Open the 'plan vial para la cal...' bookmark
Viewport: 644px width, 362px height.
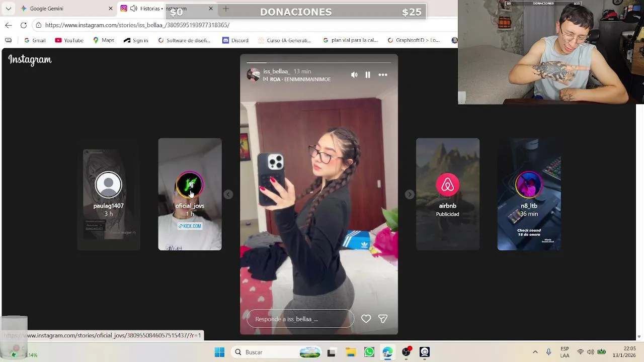pos(350,40)
